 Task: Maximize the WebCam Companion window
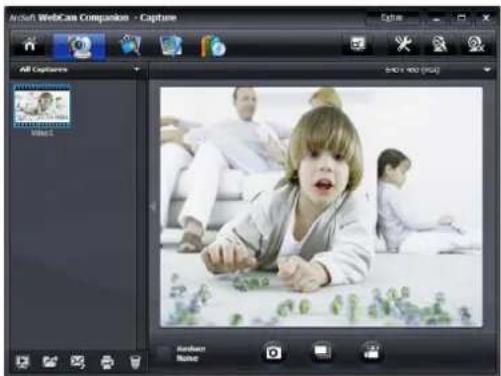(x=461, y=18)
